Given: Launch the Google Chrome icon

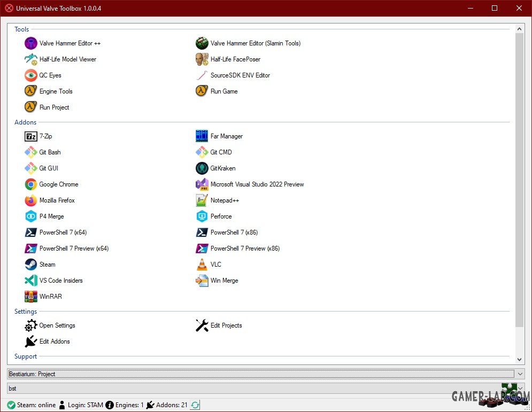Looking at the screenshot, I should coord(30,184).
